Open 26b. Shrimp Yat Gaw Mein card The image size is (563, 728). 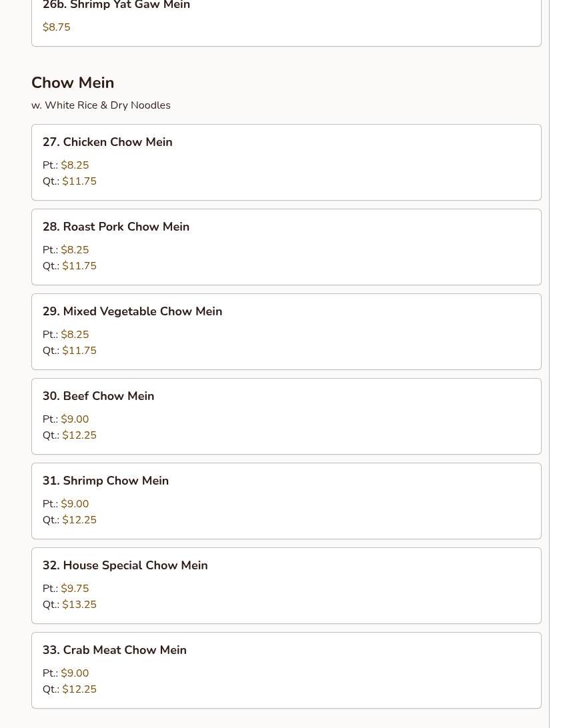pos(286,21)
